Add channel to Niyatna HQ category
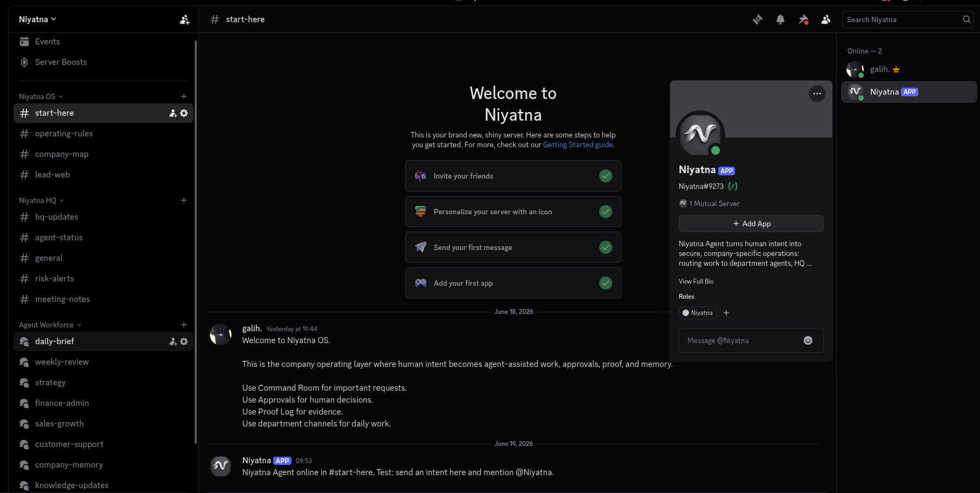 184,200
